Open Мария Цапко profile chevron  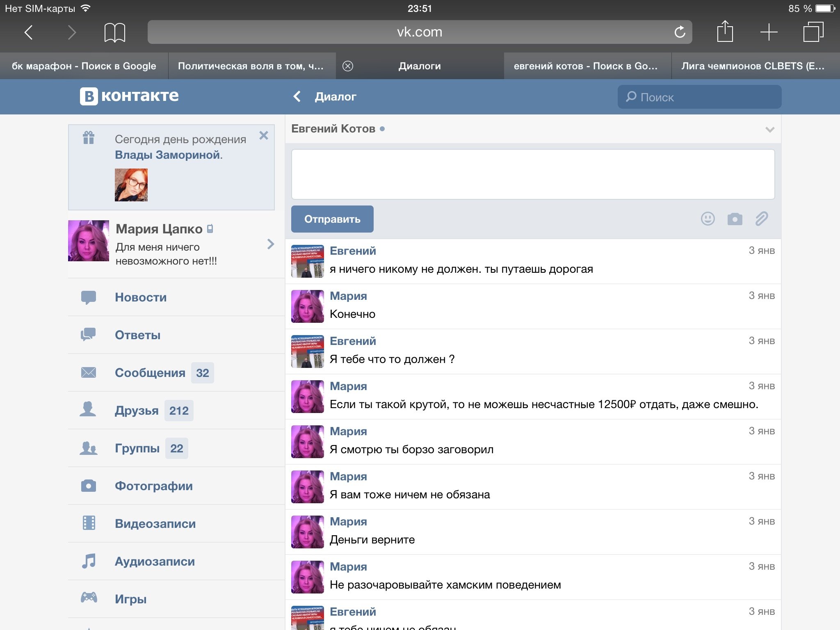tap(270, 244)
